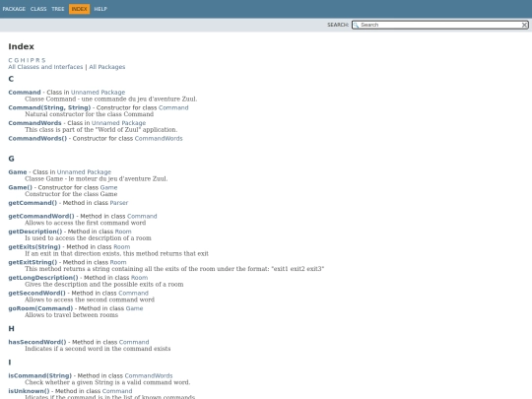
Task: Jump to index letter P
Action: (x=32, y=60)
